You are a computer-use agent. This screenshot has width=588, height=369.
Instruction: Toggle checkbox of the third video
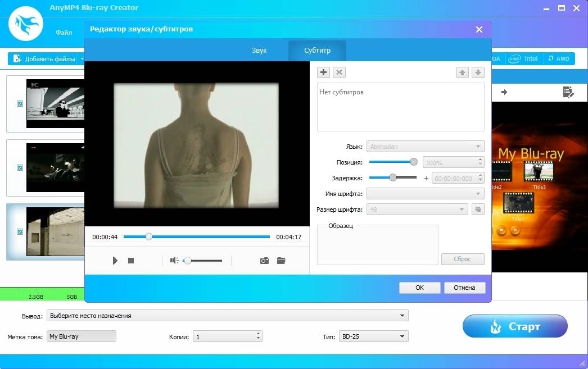20,232
